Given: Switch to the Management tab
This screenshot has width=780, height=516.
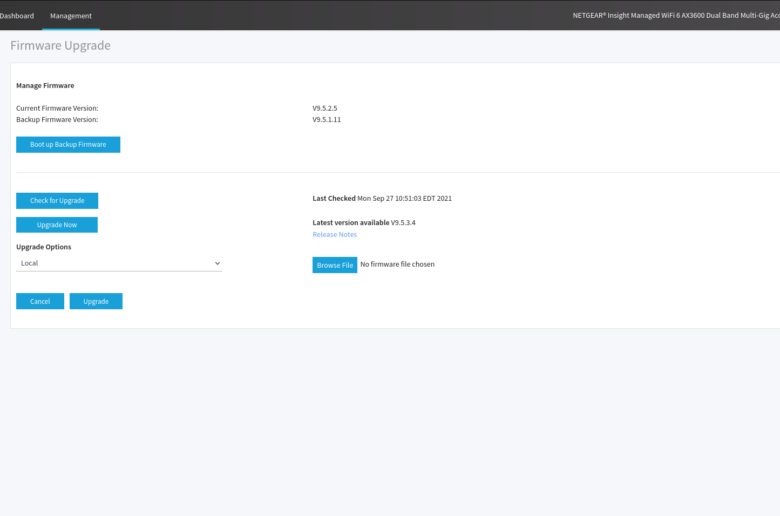Looking at the screenshot, I should click(71, 16).
